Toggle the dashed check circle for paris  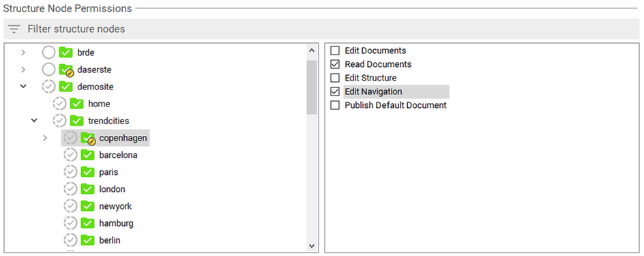[71, 172]
